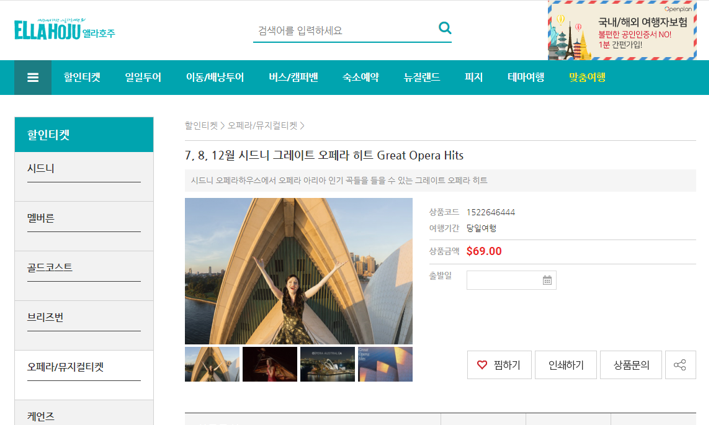Open the travel insurance banner ad
709x425 pixels.
622,30
